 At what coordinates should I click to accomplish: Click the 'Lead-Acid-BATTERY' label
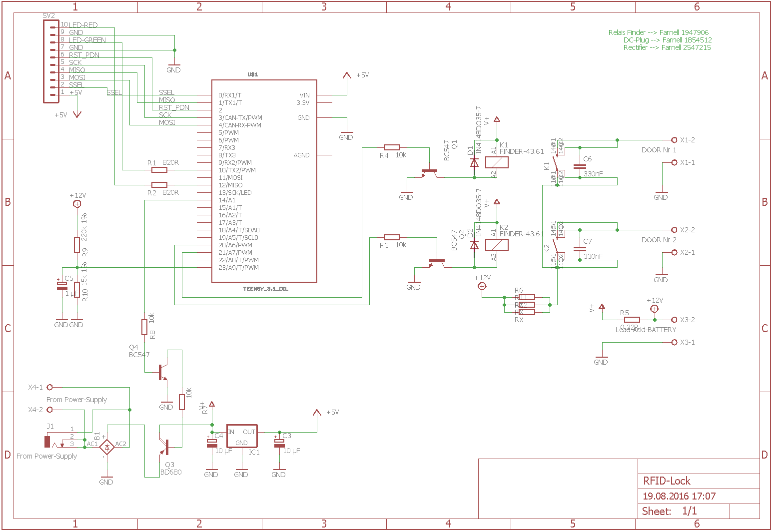(646, 330)
